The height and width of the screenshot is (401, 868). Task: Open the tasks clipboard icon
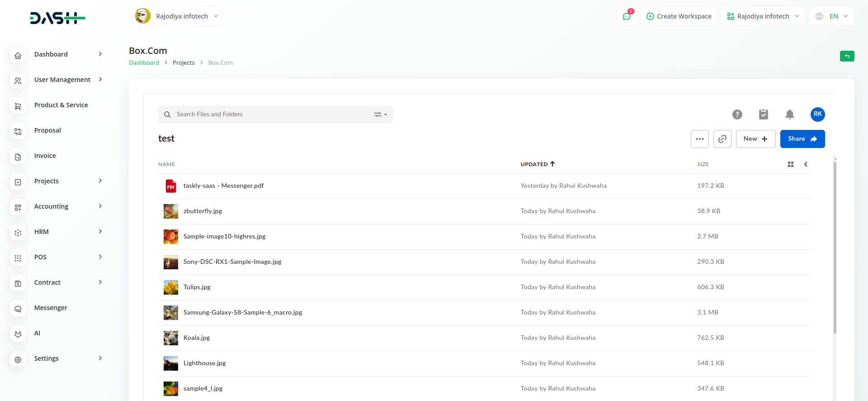763,115
